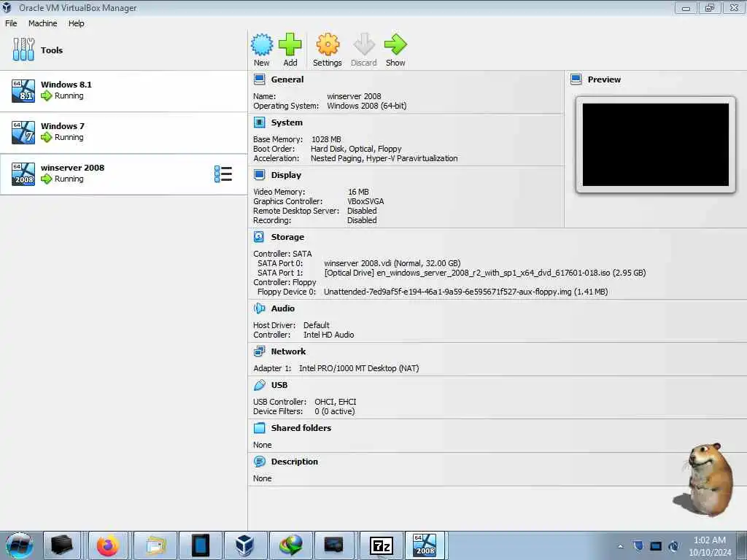The image size is (747, 560).
Task: Click the Audio section speaker icon
Action: click(x=259, y=308)
